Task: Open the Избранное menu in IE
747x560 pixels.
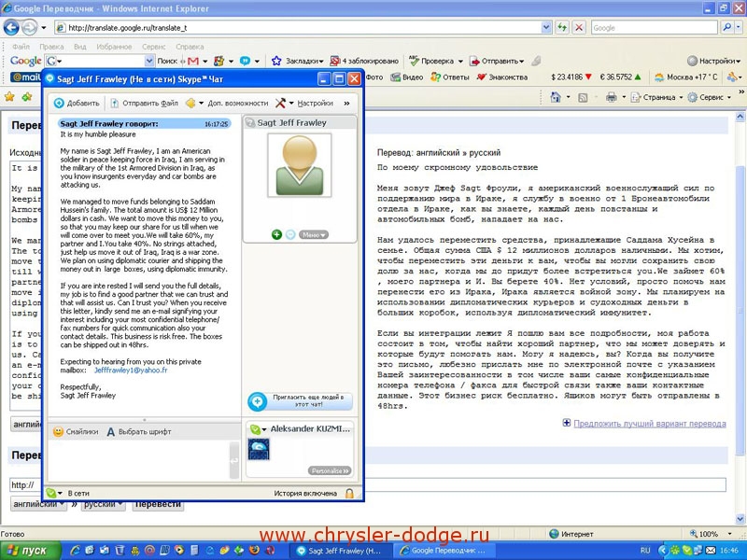Action: point(114,47)
